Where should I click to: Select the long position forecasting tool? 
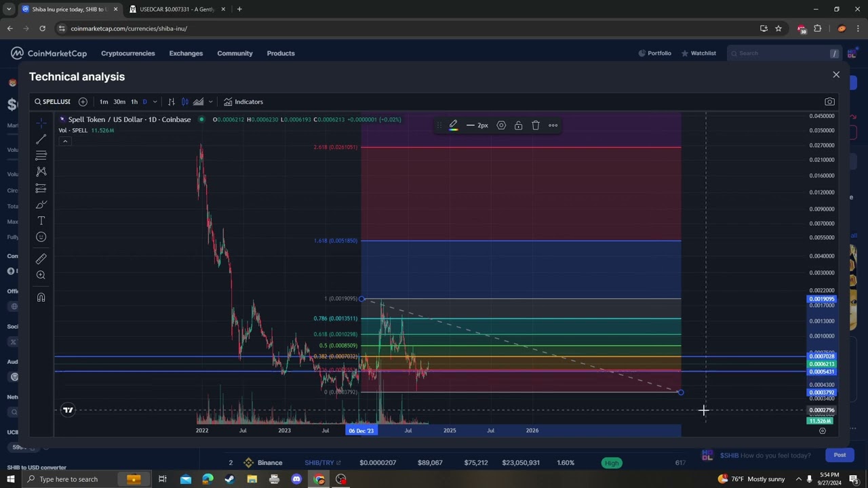pyautogui.click(x=41, y=188)
